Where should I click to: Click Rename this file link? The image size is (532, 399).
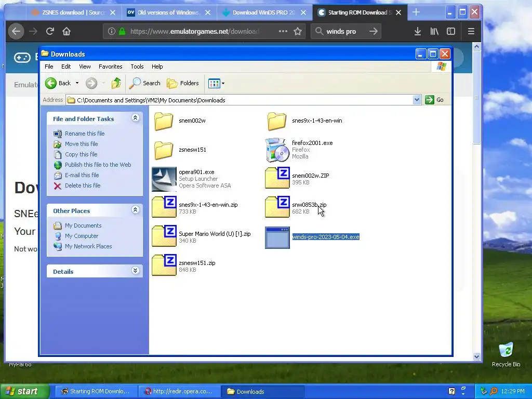pyautogui.click(x=85, y=134)
